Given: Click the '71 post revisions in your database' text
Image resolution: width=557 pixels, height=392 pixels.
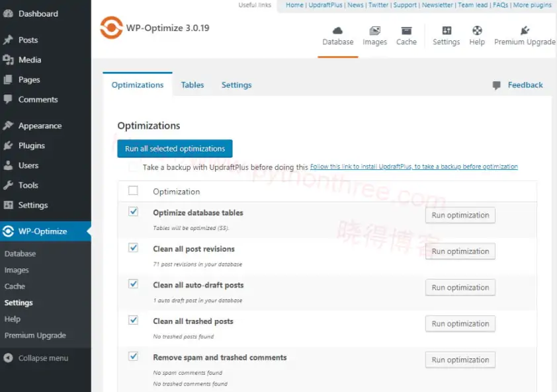Looking at the screenshot, I should 198,264.
